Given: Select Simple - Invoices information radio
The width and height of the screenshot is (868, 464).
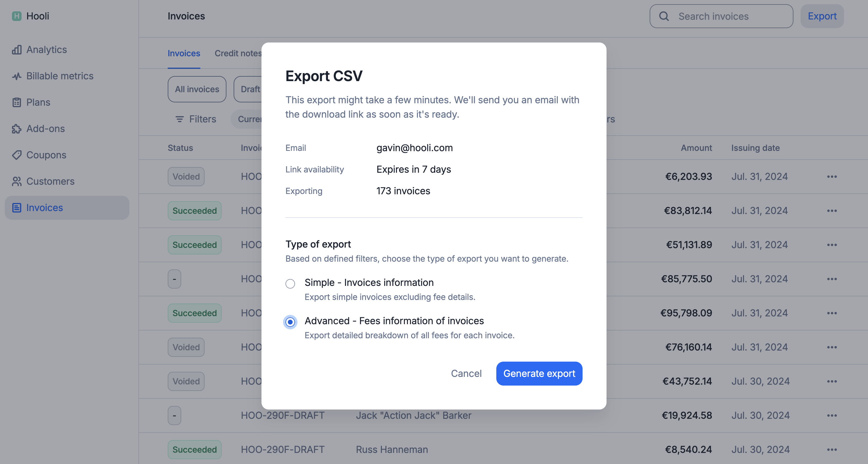Looking at the screenshot, I should click(x=290, y=283).
